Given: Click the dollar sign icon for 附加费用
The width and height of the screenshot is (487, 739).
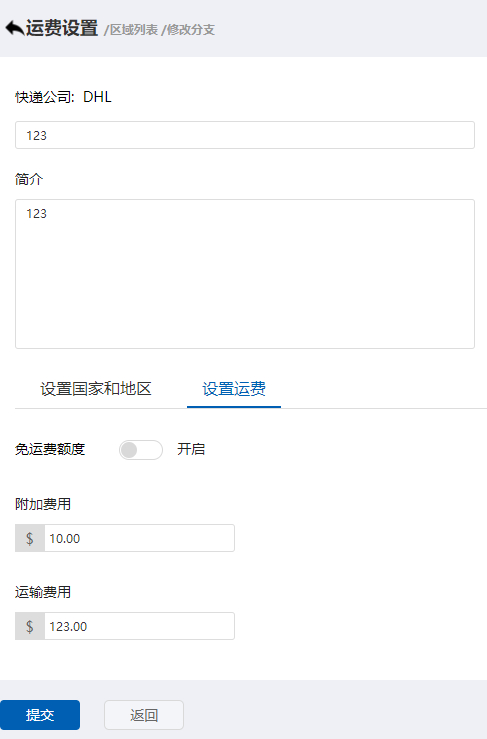Looking at the screenshot, I should pyautogui.click(x=30, y=538).
